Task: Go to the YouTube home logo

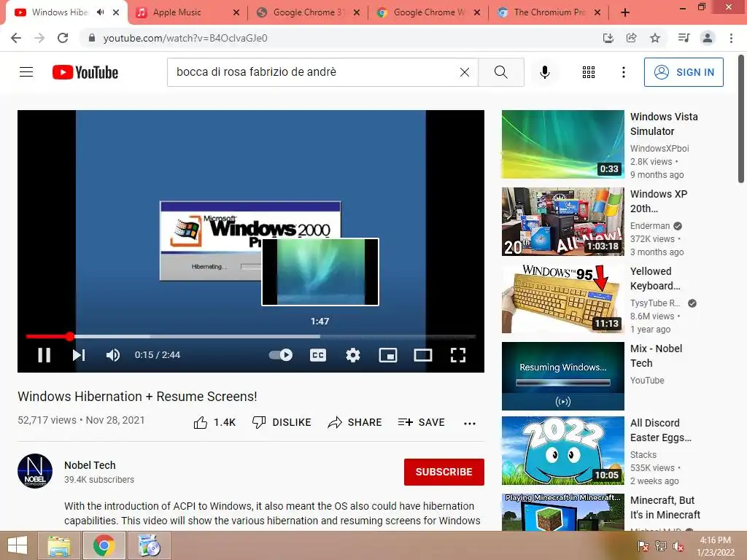Action: tap(85, 72)
